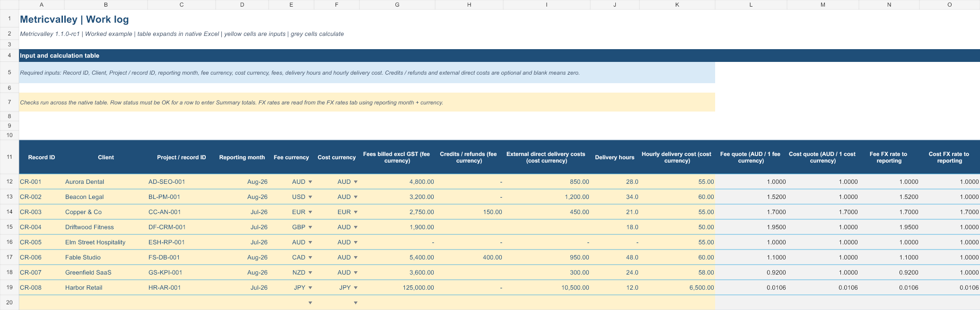Click the 'Metricvalley | Work log' title cell
Screen dimensions: 980x310
pyautogui.click(x=74, y=19)
